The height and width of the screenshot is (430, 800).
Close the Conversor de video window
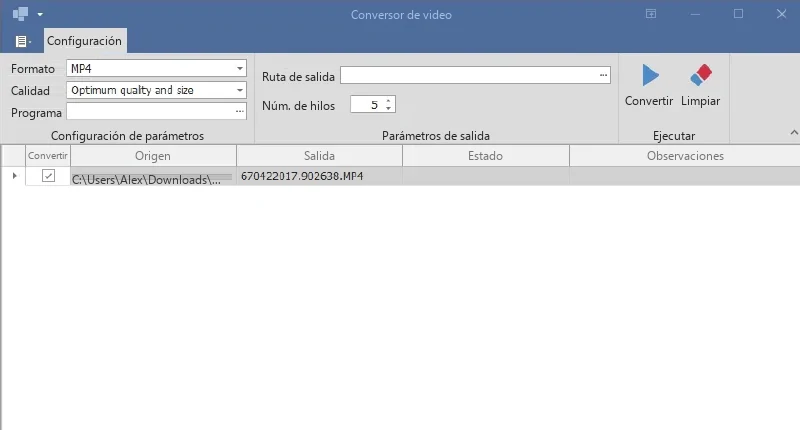pos(782,14)
